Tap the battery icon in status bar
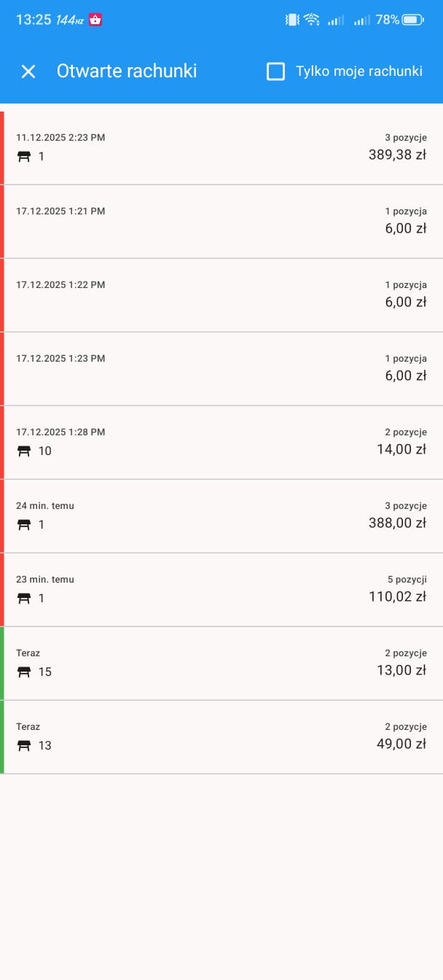 (412, 20)
